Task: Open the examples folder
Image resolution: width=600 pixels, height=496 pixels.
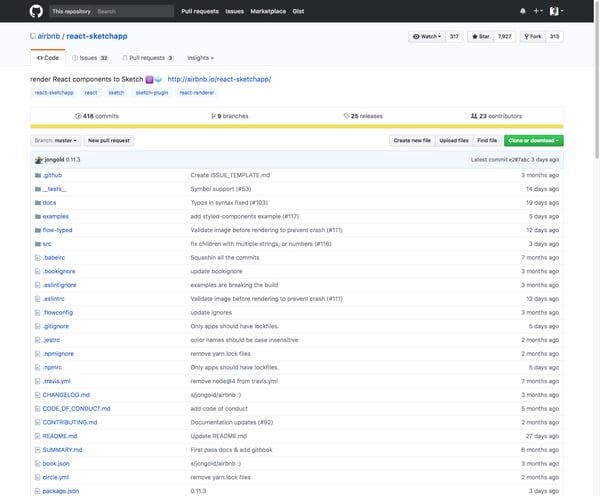Action: pyautogui.click(x=55, y=217)
